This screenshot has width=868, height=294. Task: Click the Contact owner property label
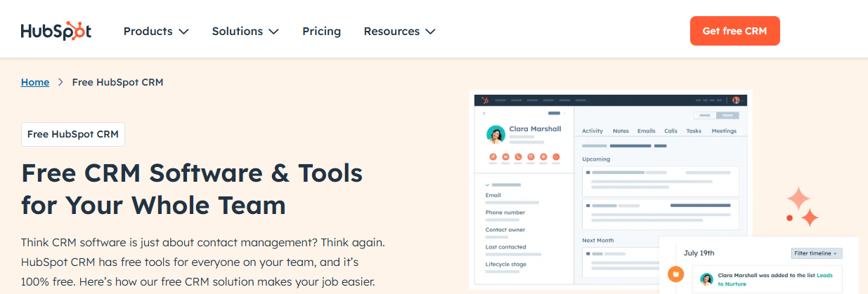click(x=505, y=229)
